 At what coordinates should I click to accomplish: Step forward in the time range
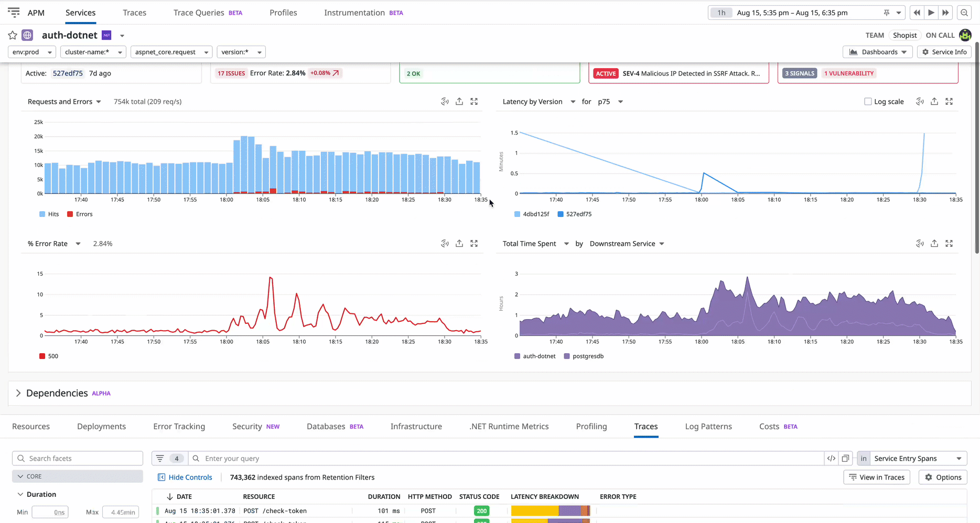[x=945, y=13]
